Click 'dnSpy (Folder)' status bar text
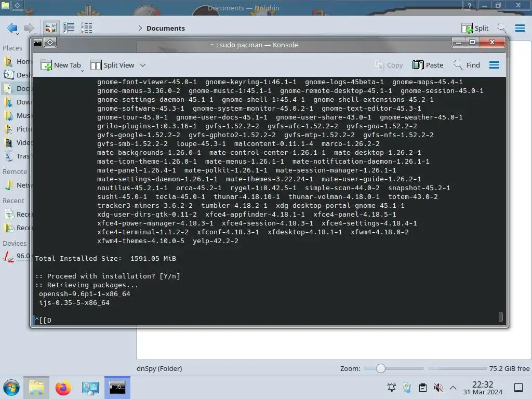532x399 pixels. [x=159, y=368]
